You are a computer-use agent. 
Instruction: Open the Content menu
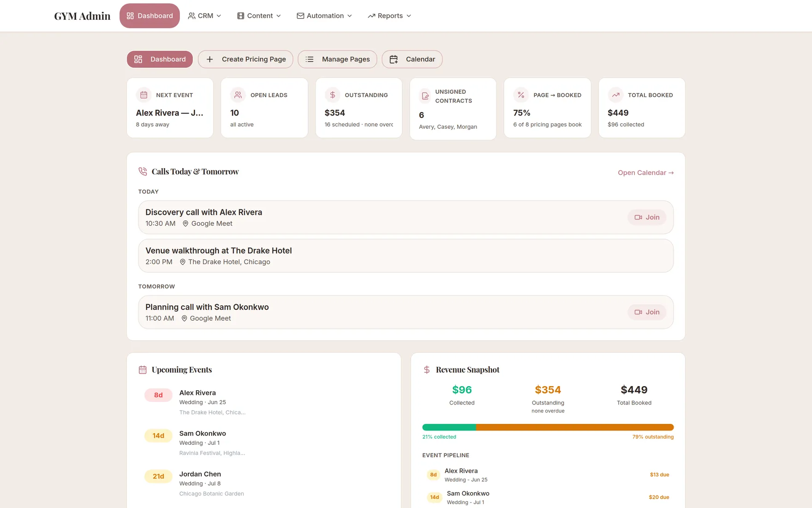pyautogui.click(x=259, y=16)
